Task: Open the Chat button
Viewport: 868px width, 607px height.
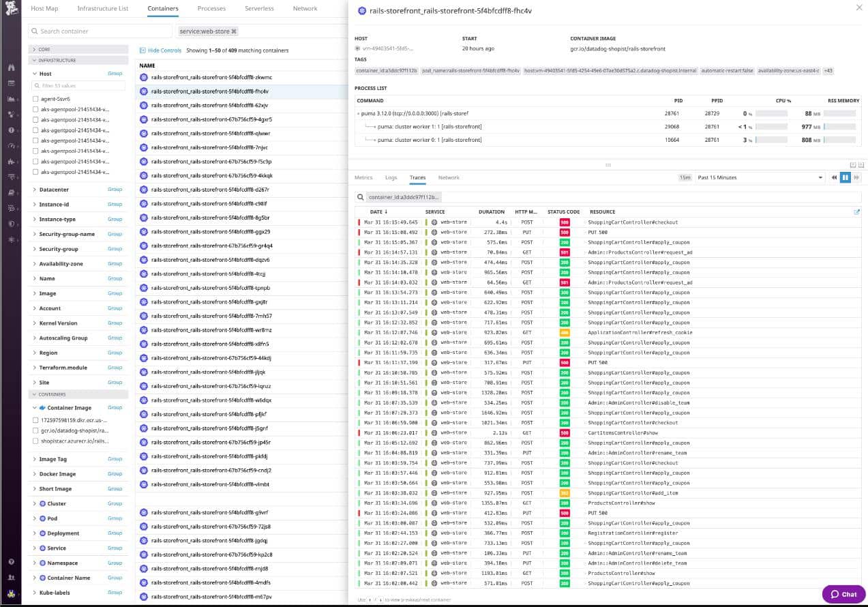Action: click(x=843, y=594)
